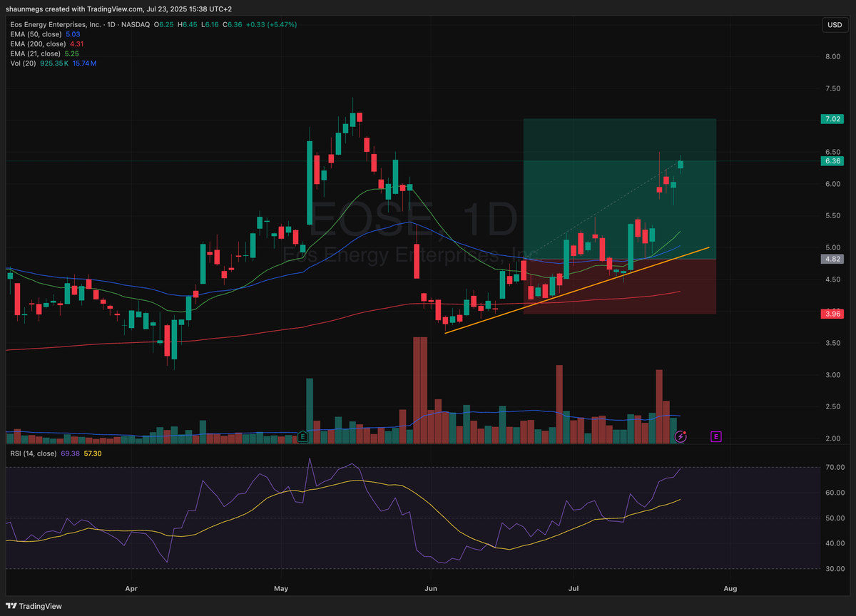Click the Aug label on time axis
This screenshot has height=616, width=856.
[x=730, y=589]
